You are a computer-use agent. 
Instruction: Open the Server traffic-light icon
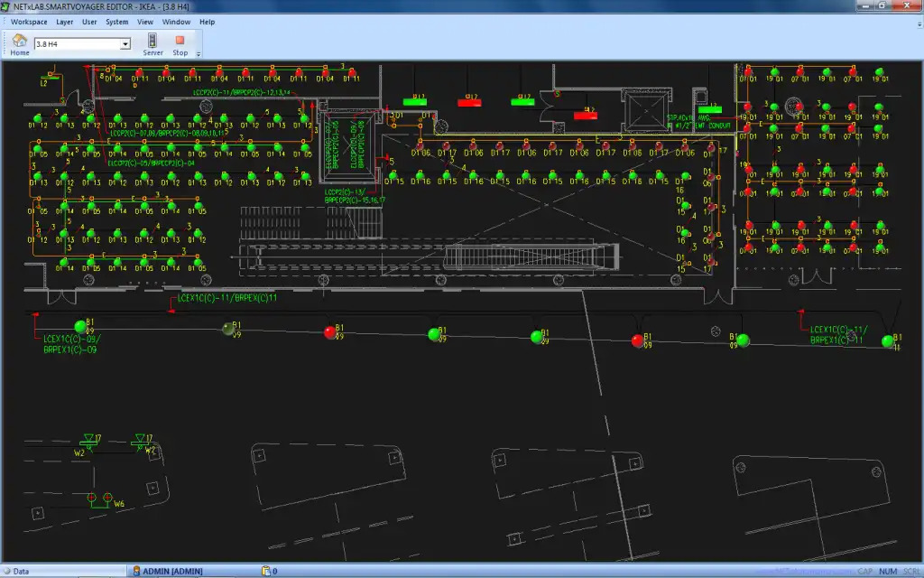coord(152,41)
